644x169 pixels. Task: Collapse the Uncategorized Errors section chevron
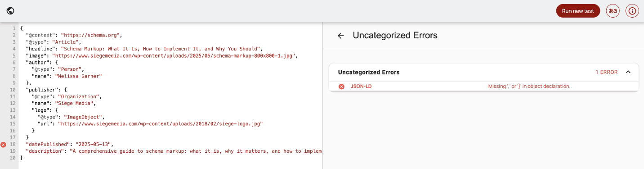pos(628,72)
